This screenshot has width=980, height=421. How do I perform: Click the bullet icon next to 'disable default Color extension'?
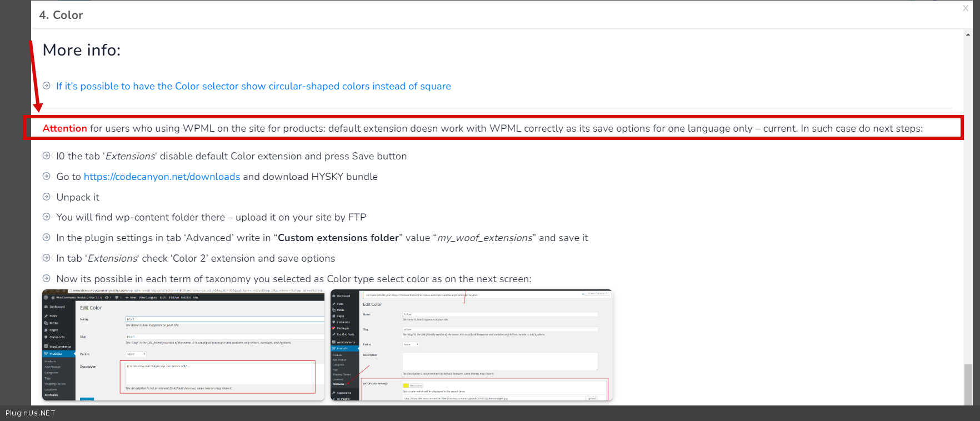pos(47,156)
